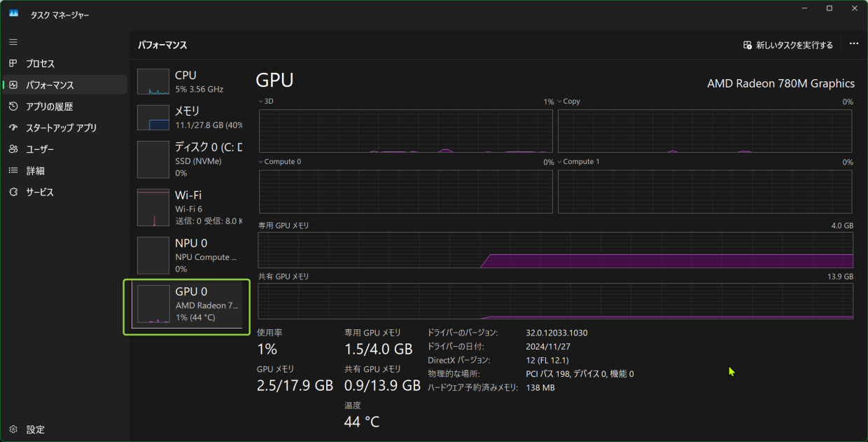Click driver version 32.0.12033.1030
This screenshot has height=442, width=868.
coord(556,333)
